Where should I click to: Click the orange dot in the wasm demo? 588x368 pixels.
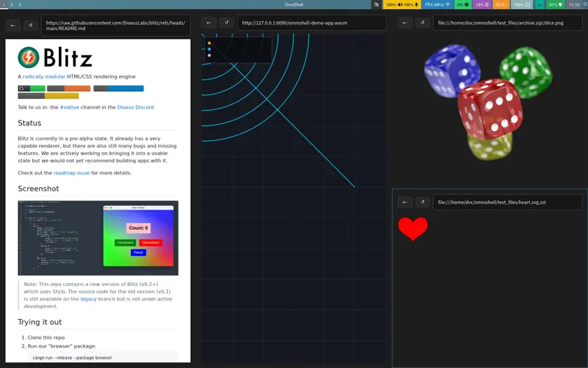(x=209, y=43)
